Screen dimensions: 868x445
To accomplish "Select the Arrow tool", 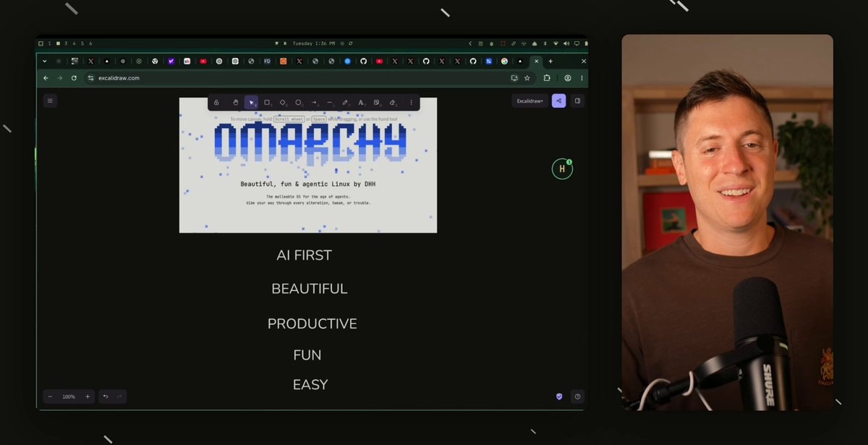I will point(314,103).
